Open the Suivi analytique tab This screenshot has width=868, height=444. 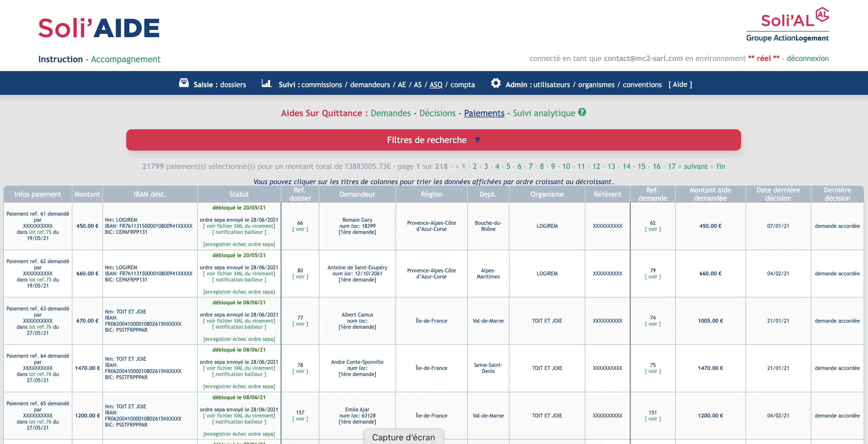(543, 113)
